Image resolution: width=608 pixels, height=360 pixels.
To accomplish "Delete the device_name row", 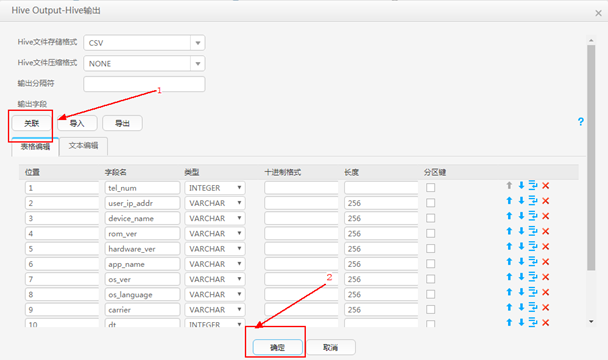I will click(x=546, y=216).
